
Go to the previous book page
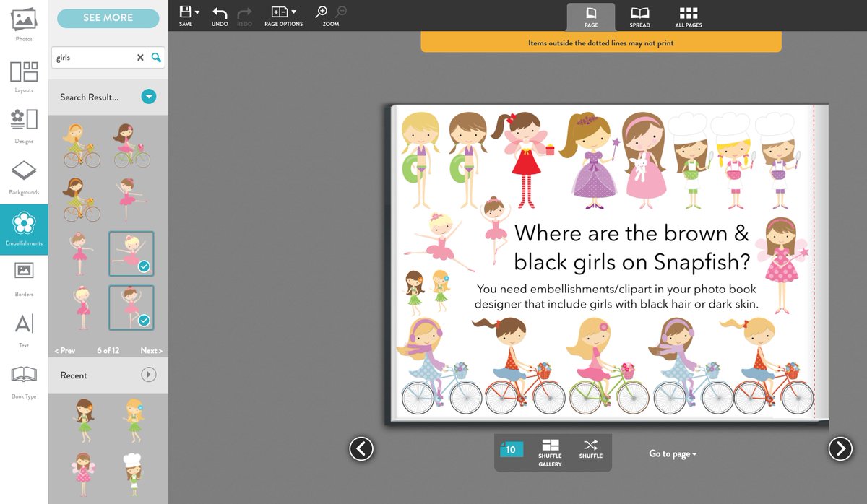pyautogui.click(x=361, y=448)
